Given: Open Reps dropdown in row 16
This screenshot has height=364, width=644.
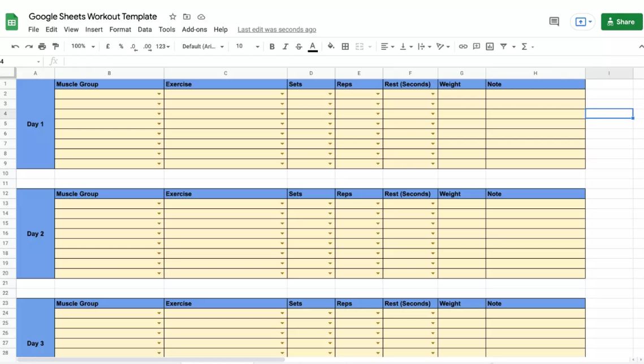Looking at the screenshot, I should [378, 234].
